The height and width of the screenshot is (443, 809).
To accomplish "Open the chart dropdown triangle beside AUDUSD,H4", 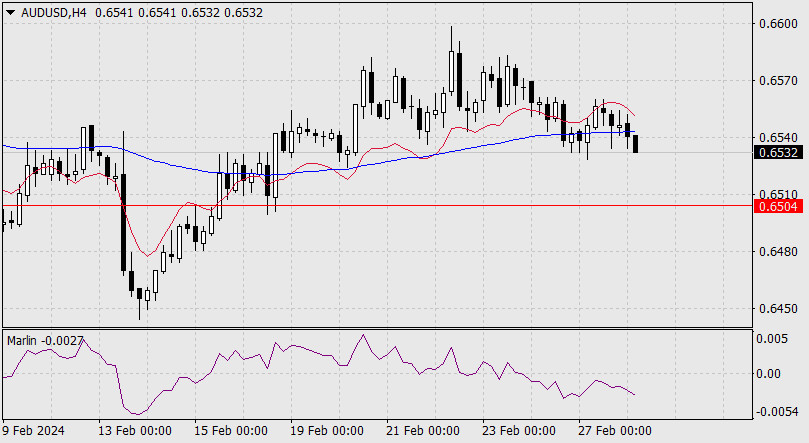I will coord(10,13).
